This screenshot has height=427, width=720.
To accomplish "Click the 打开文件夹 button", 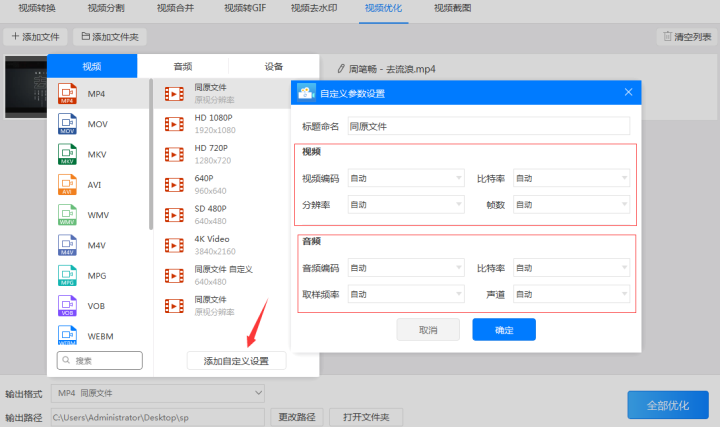I will [366, 417].
